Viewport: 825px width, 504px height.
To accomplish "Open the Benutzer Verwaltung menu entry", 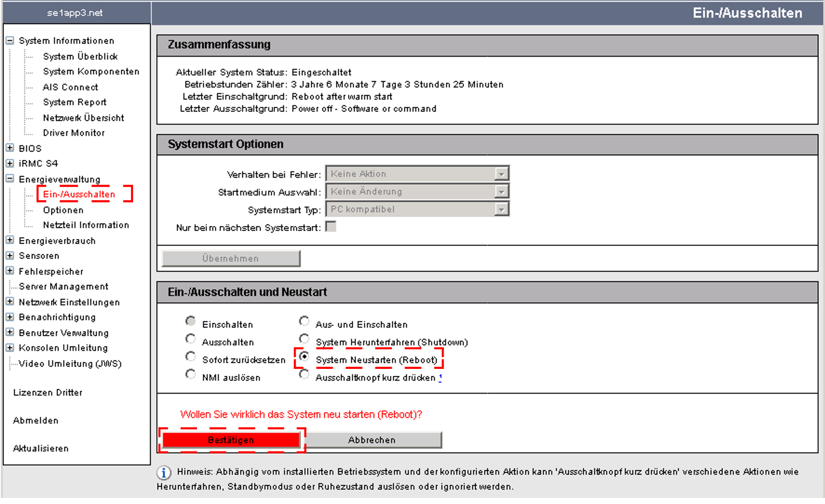I will pos(63,333).
